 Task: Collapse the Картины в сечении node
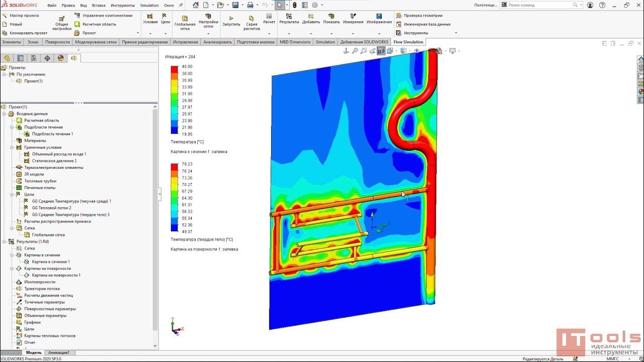(12, 255)
